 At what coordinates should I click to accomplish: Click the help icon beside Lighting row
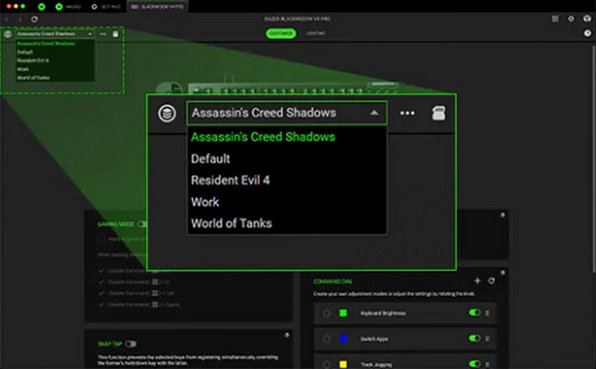coord(588,33)
